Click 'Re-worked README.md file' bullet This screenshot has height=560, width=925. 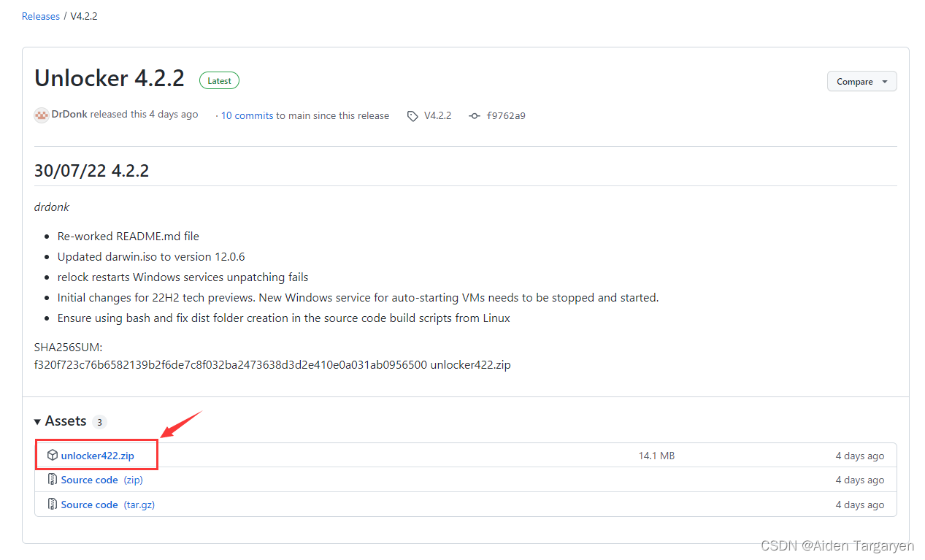(x=128, y=236)
